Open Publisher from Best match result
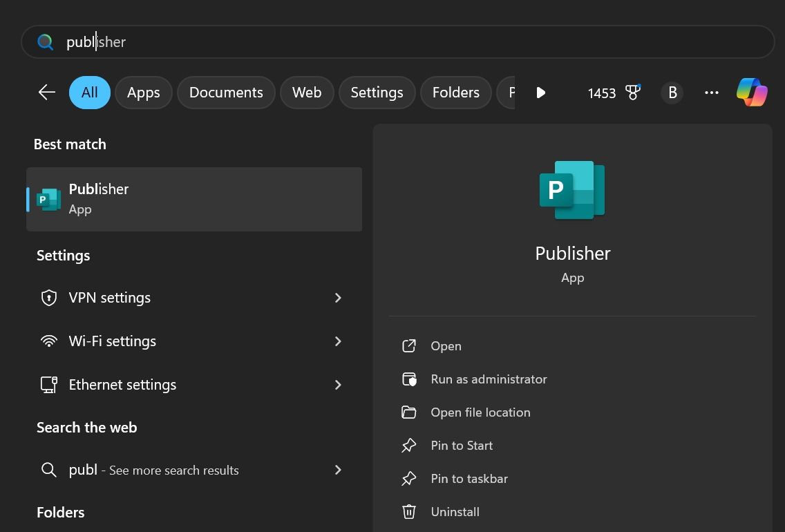This screenshot has width=785, height=532. [x=193, y=199]
